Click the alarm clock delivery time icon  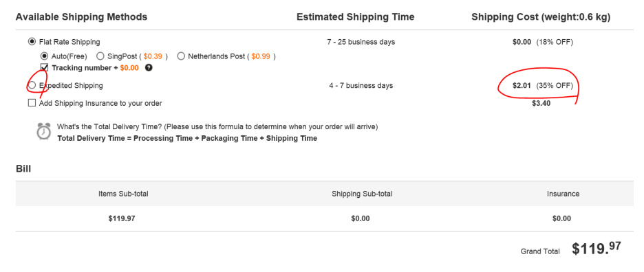point(44,131)
